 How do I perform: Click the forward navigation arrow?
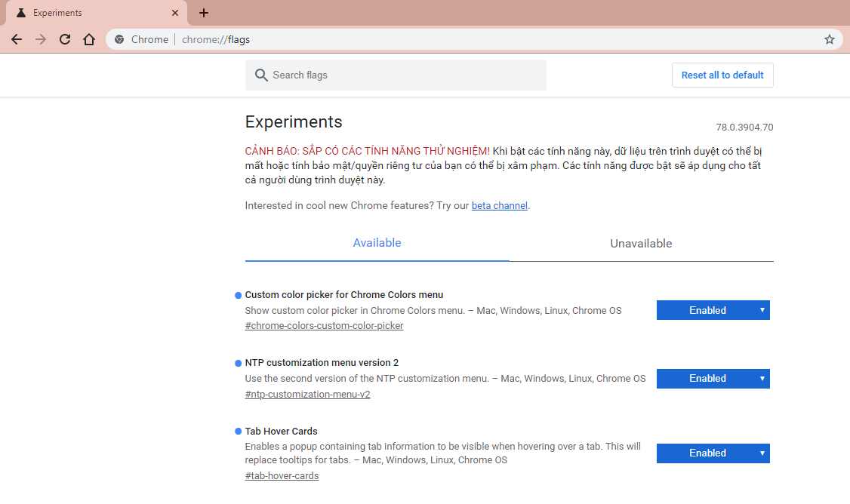coord(41,39)
